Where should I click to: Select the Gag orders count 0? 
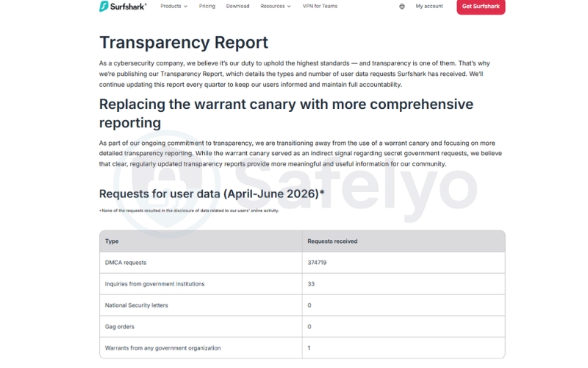click(x=309, y=327)
